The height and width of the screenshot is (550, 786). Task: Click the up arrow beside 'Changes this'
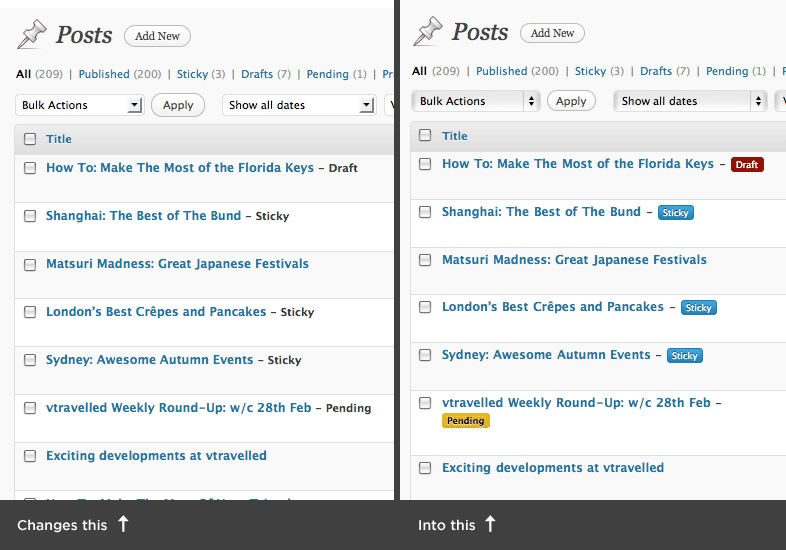click(x=123, y=524)
